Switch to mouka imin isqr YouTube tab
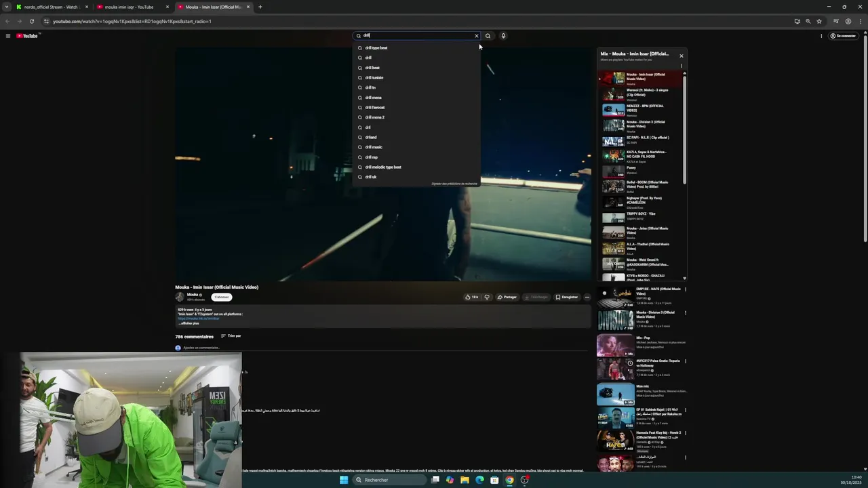 [x=133, y=7]
